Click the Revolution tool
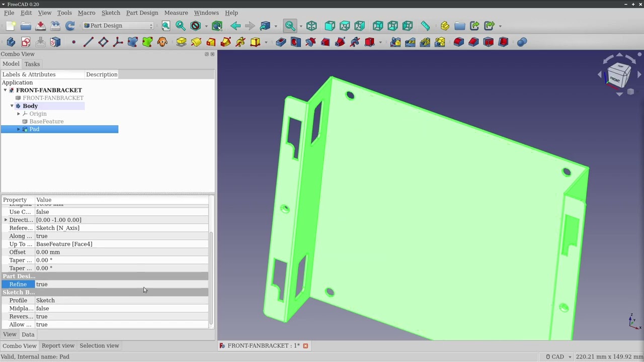The height and width of the screenshot is (362, 644). click(x=196, y=42)
